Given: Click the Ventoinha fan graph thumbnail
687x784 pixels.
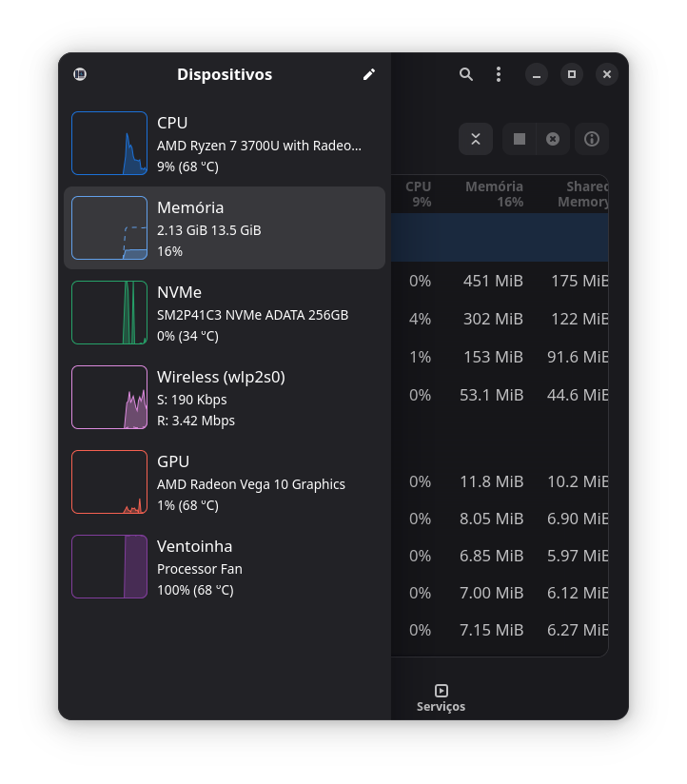Looking at the screenshot, I should pyautogui.click(x=109, y=567).
